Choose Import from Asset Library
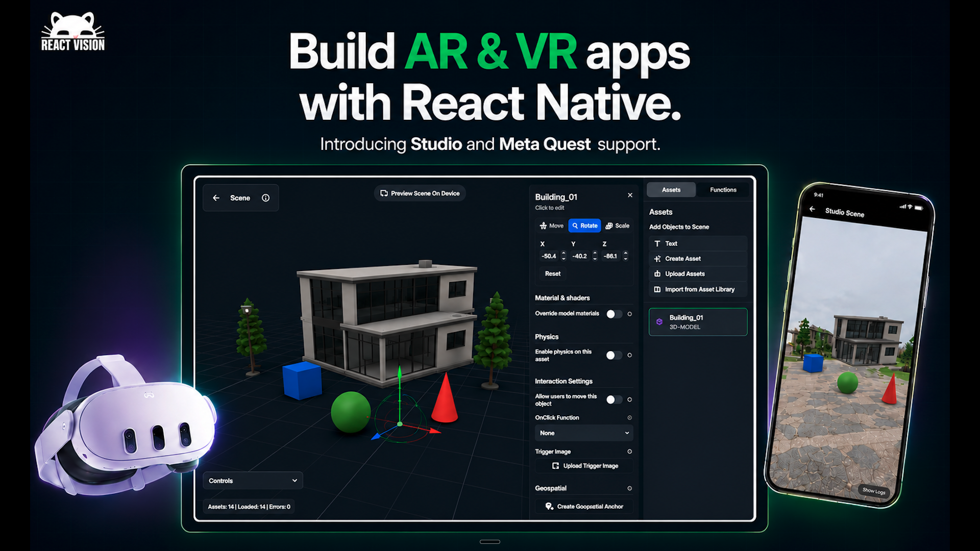Screen dimensions: 980x551 (x=698, y=289)
